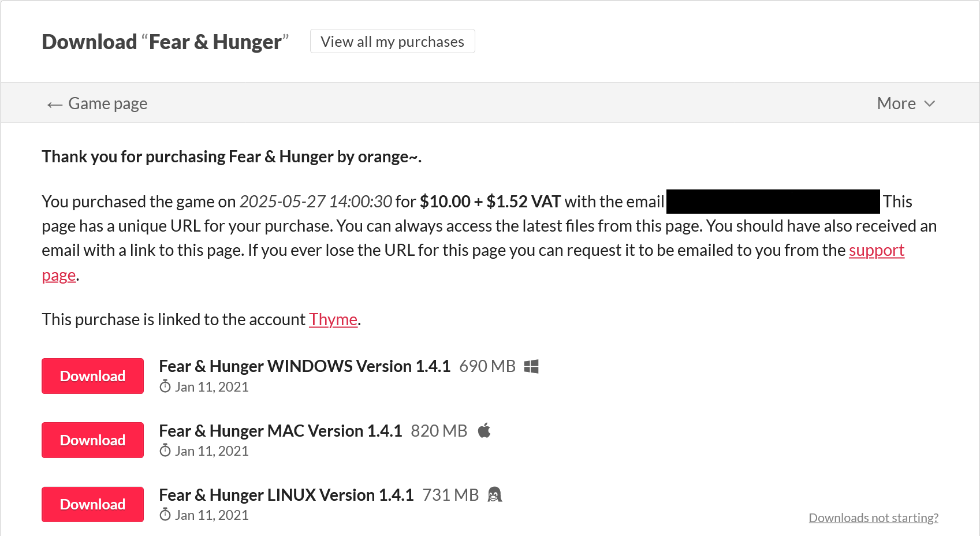
Task: Open the More menu
Action: (x=906, y=103)
